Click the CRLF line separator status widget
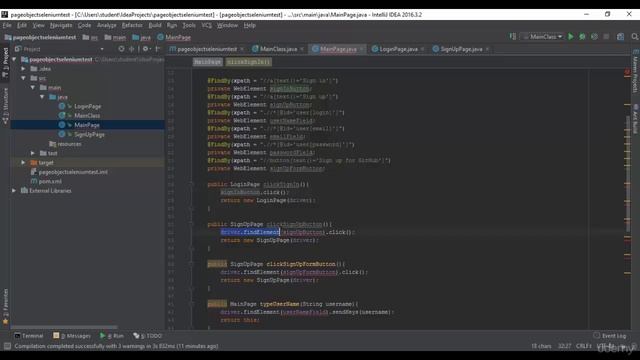This screenshot has height=360, width=640. pos(584,346)
